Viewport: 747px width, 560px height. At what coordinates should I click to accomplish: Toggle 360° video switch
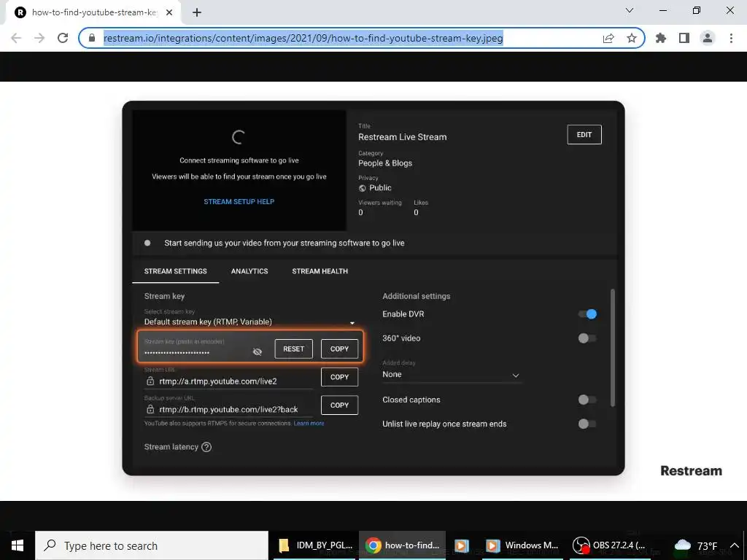[x=587, y=338]
